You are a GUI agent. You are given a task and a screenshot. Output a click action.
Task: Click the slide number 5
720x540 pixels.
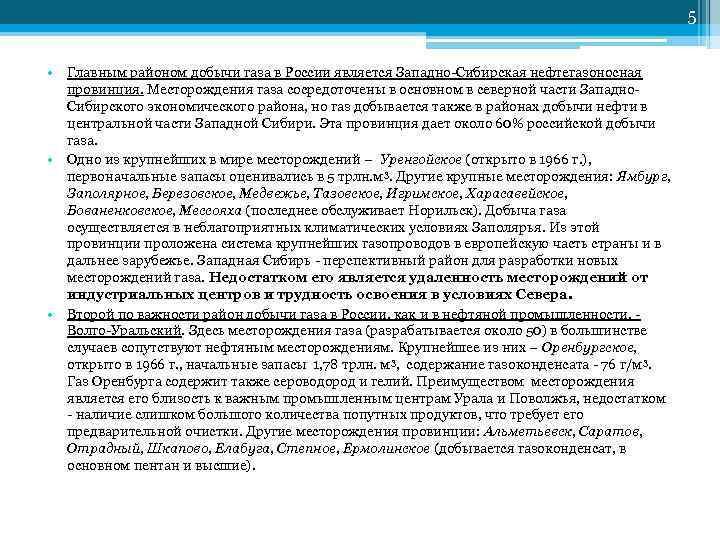point(692,17)
